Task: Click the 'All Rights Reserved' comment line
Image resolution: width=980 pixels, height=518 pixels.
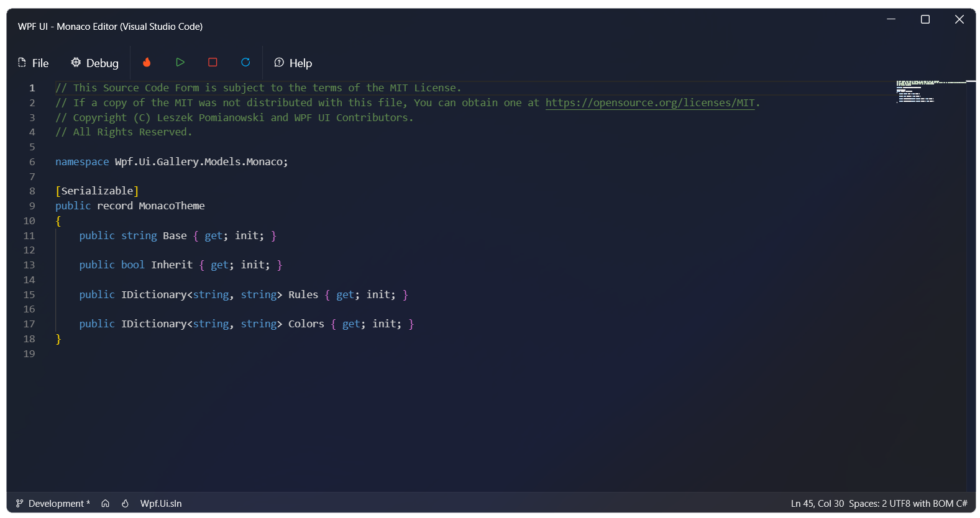Action: coord(124,132)
